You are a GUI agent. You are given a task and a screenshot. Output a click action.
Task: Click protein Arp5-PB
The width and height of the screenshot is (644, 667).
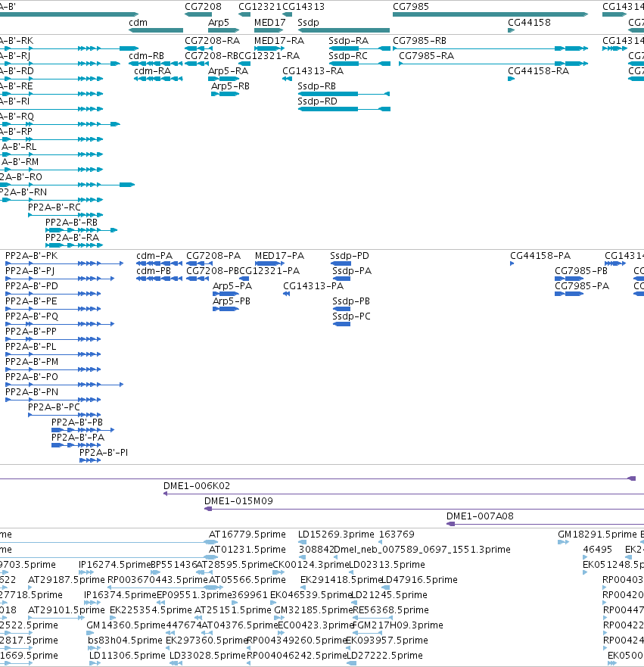(x=226, y=309)
